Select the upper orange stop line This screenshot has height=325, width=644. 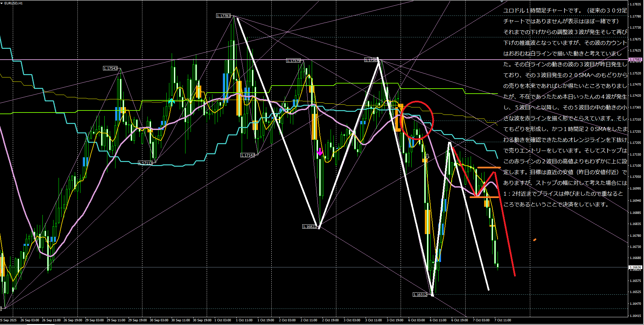coord(489,167)
